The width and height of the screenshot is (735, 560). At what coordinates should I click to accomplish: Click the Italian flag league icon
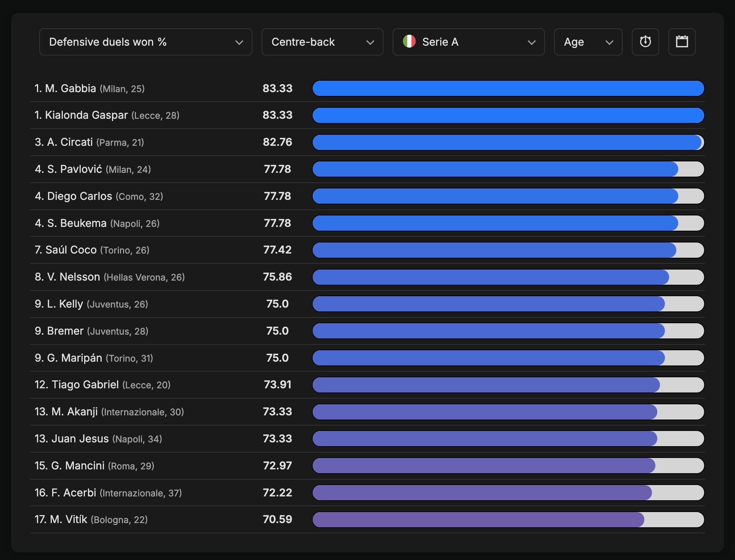click(x=409, y=41)
